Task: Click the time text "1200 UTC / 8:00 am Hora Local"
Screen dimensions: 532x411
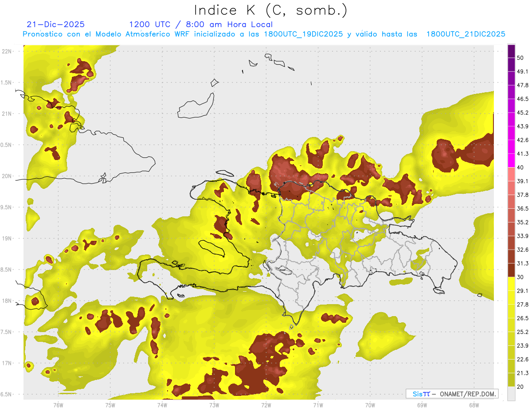Action: (201, 24)
